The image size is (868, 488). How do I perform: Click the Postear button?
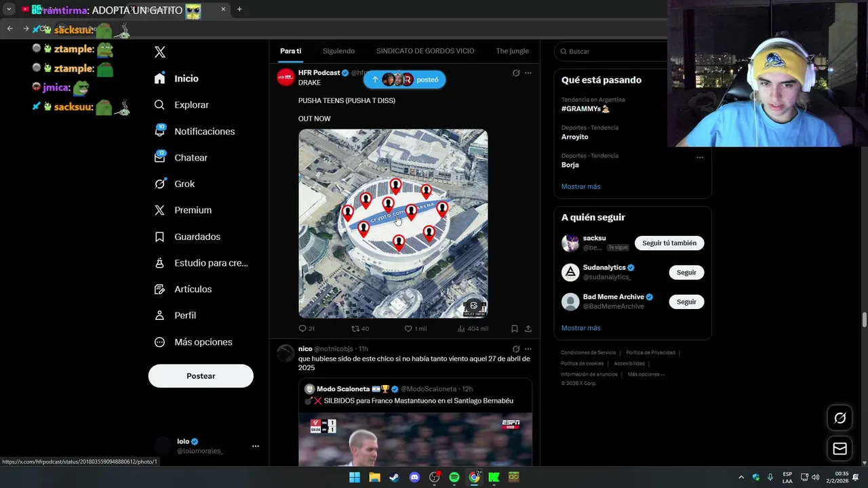(x=201, y=376)
